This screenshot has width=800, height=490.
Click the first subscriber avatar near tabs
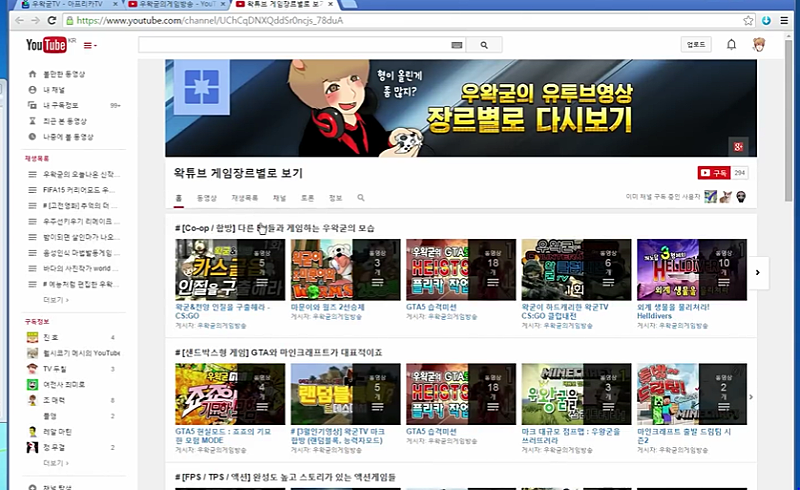tap(710, 197)
